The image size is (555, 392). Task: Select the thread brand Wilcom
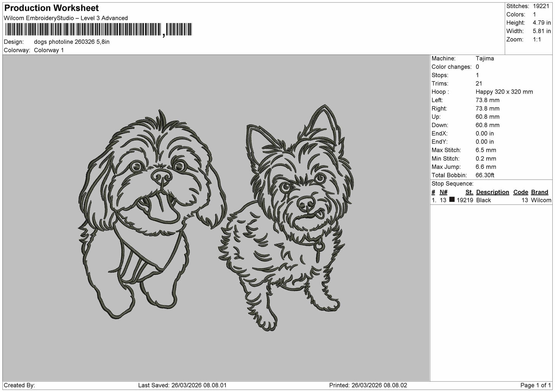coord(541,200)
